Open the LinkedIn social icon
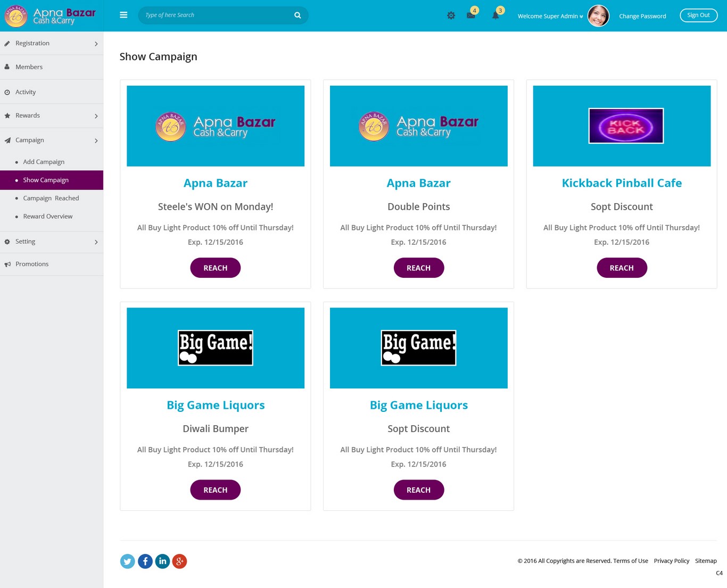727x588 pixels. (x=162, y=561)
